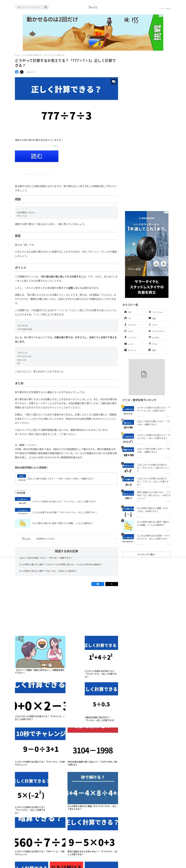Expand more TRILL News articles chevron row
Screen dimensions: 186x868
(x=66, y=538)
